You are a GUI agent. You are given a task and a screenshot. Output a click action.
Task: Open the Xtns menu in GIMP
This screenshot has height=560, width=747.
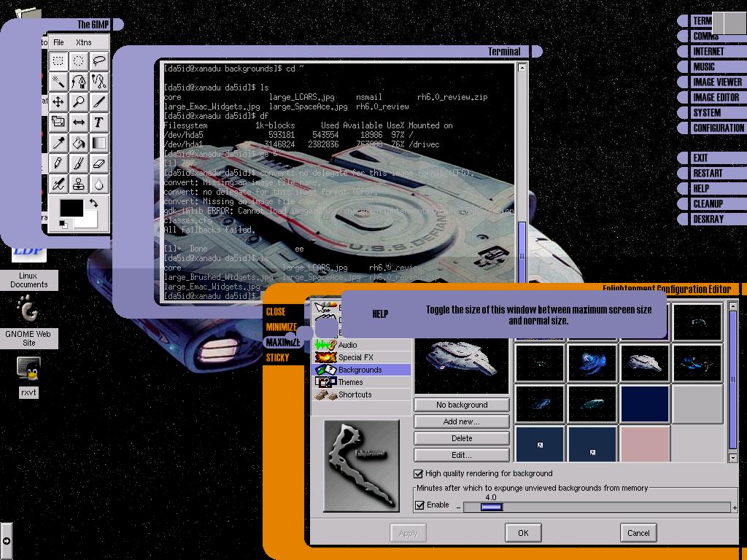[x=83, y=42]
